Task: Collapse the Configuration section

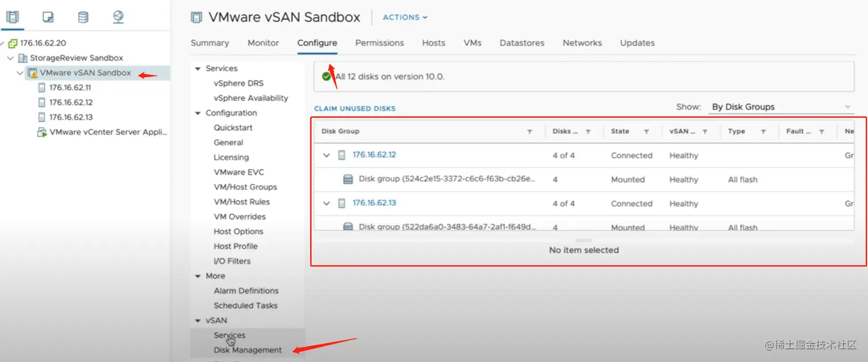Action: click(198, 113)
